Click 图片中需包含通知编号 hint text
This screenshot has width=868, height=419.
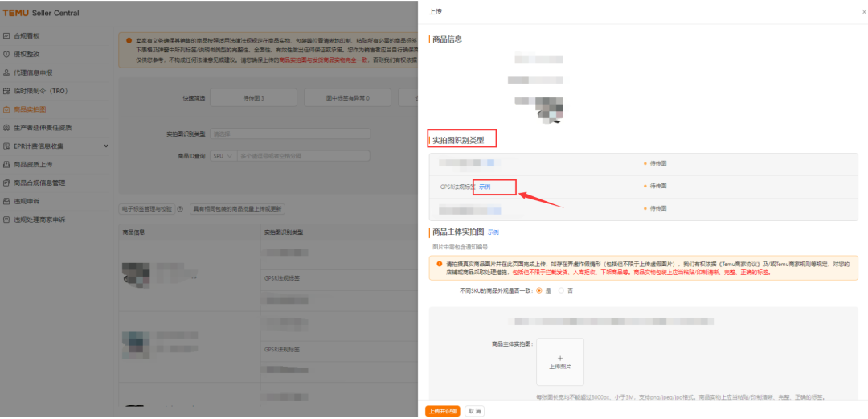click(x=460, y=247)
